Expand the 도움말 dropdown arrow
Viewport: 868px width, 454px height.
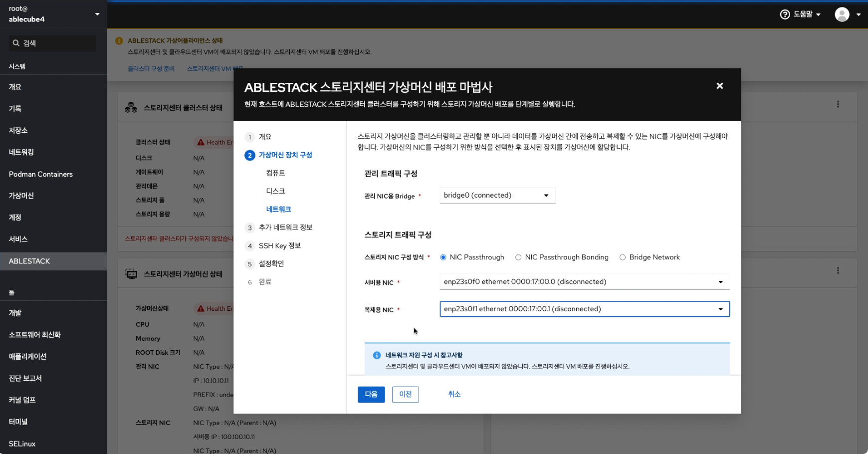click(x=819, y=14)
